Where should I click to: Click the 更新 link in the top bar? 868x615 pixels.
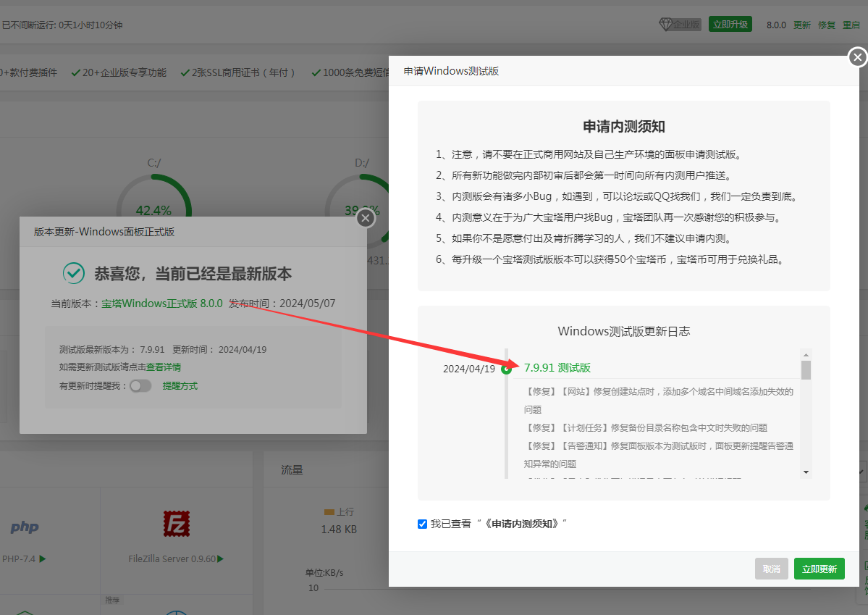pos(801,25)
